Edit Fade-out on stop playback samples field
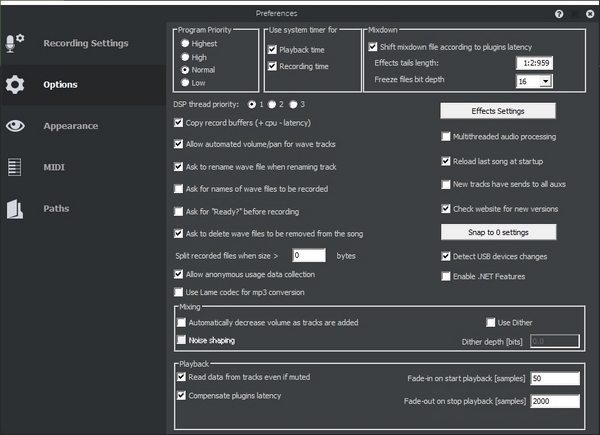 pos(555,401)
